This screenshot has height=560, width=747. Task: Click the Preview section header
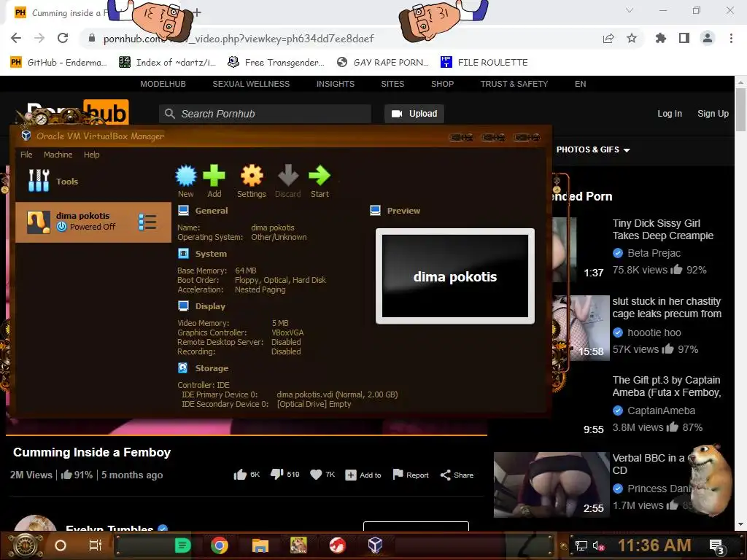click(x=403, y=211)
